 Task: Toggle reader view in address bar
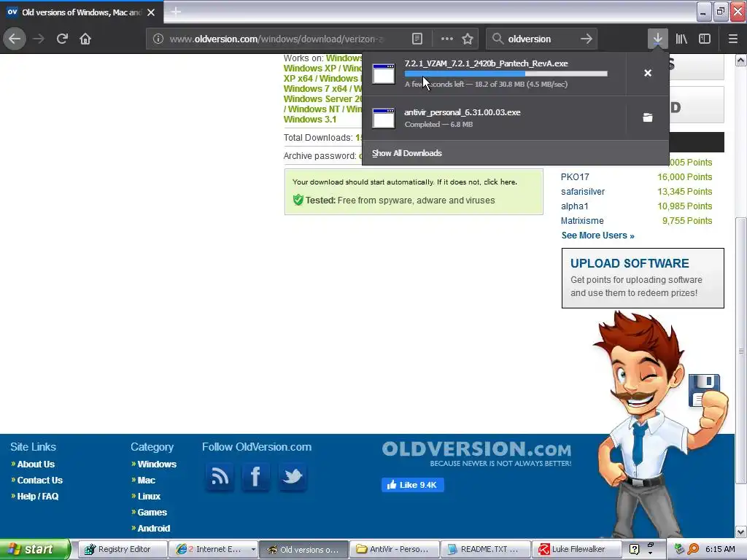pyautogui.click(x=417, y=39)
